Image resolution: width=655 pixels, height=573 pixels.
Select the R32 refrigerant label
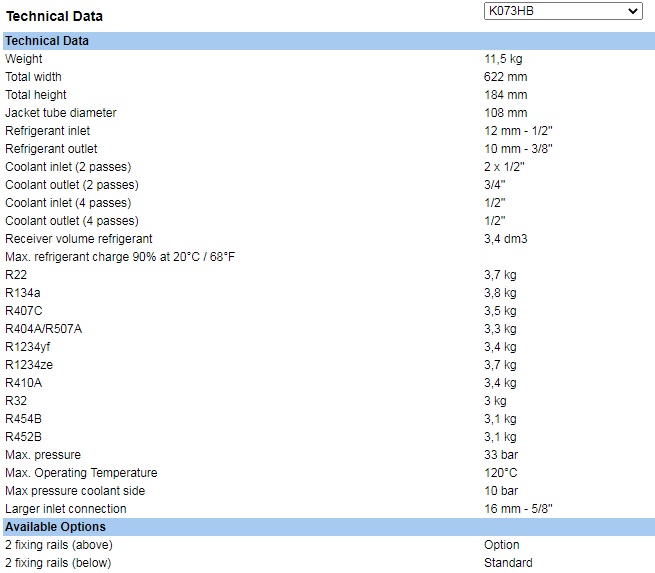coord(16,401)
